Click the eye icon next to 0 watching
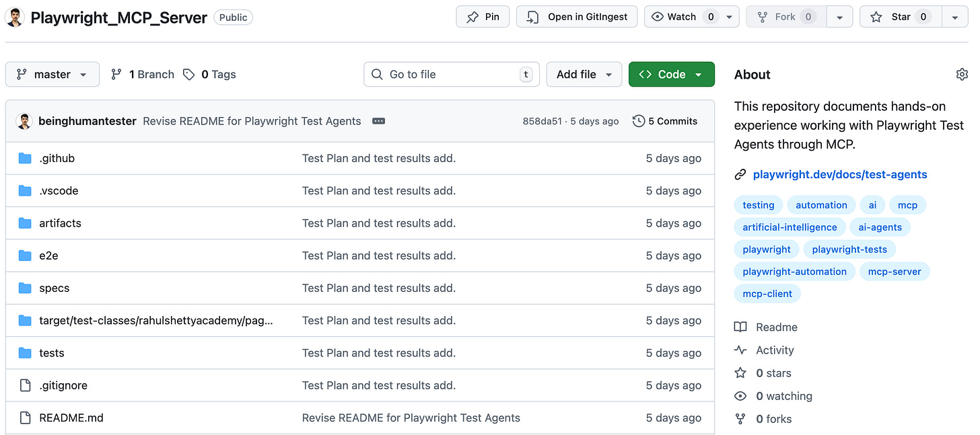980x435 pixels. [x=740, y=396]
